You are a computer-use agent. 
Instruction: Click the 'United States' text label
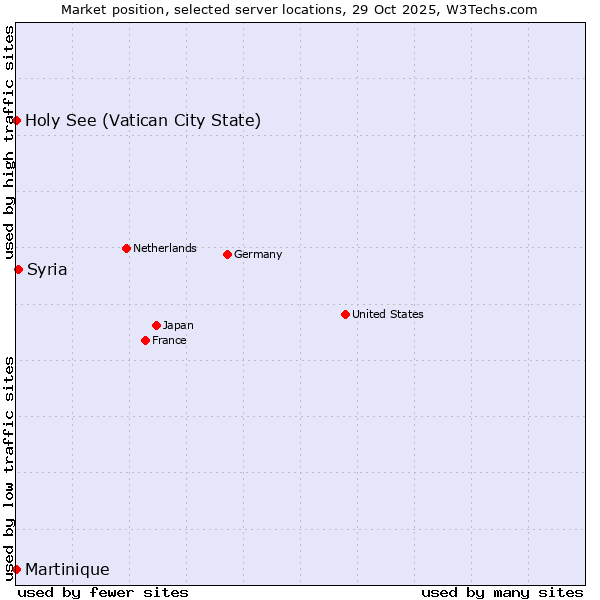tap(388, 314)
